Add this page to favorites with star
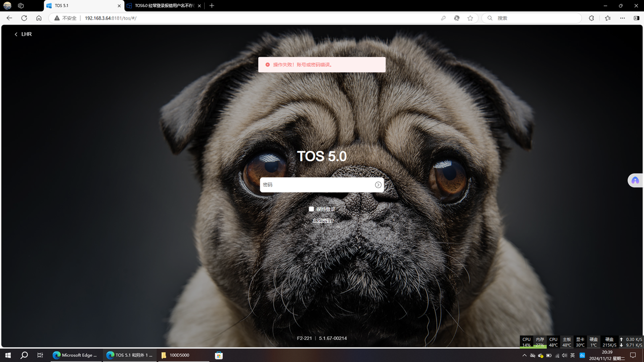 pyautogui.click(x=470, y=18)
